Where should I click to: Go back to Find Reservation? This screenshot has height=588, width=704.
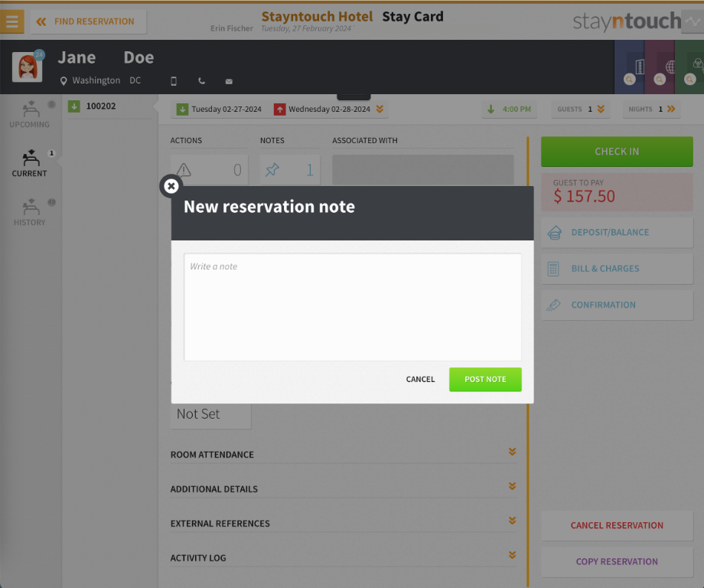coord(88,21)
